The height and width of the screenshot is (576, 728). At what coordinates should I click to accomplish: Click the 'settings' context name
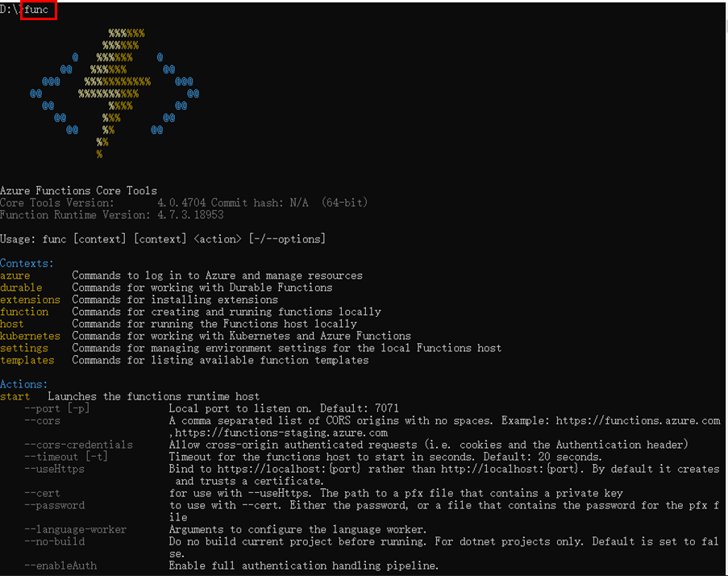(x=24, y=348)
